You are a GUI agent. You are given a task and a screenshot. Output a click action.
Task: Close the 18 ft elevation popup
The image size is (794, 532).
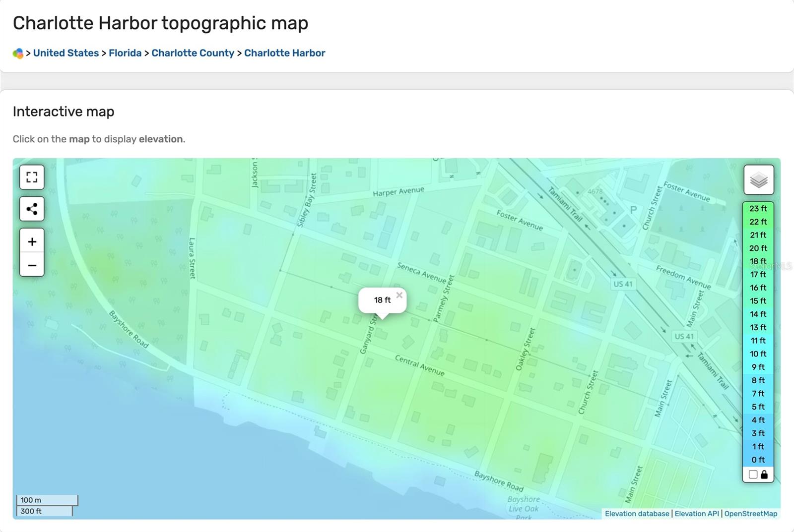[x=399, y=295]
